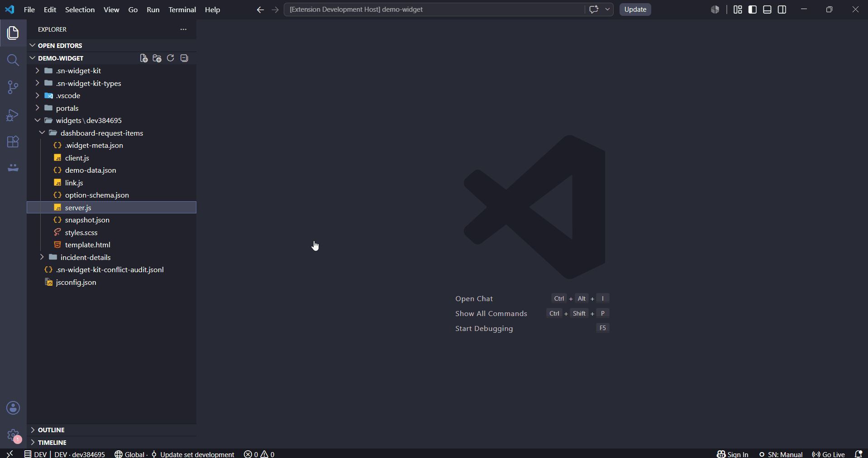Click the Update button

click(635, 9)
